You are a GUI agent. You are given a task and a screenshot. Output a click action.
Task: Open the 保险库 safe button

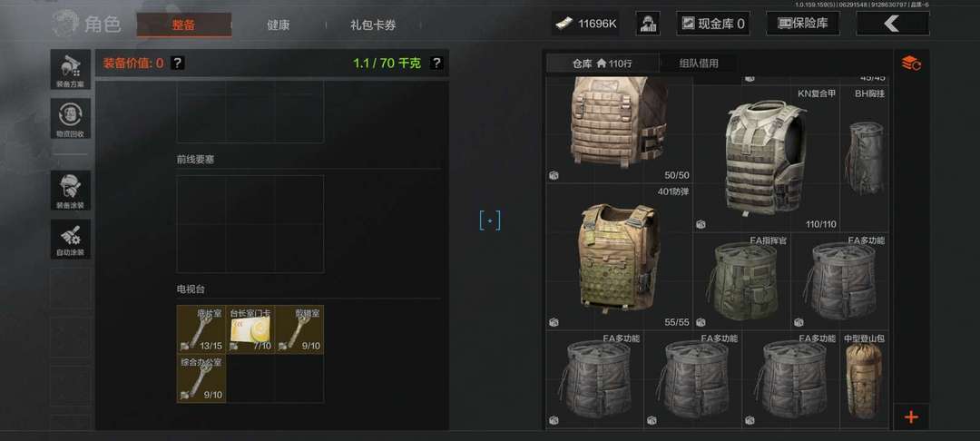pos(803,24)
